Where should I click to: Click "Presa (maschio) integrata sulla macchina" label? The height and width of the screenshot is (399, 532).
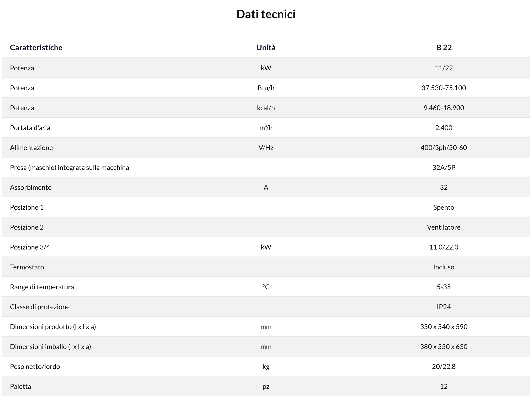pos(69,167)
